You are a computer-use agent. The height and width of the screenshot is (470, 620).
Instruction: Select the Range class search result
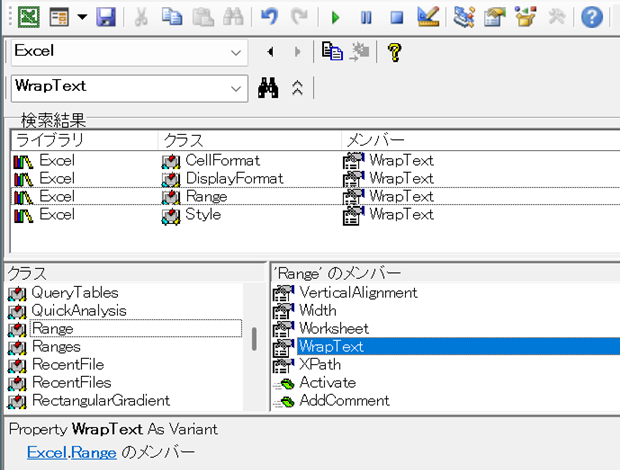pos(315,196)
